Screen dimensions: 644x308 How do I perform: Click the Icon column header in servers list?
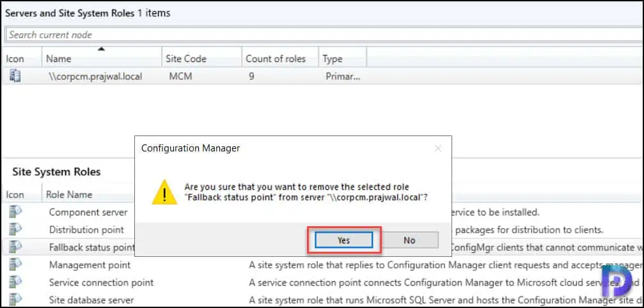pos(21,59)
